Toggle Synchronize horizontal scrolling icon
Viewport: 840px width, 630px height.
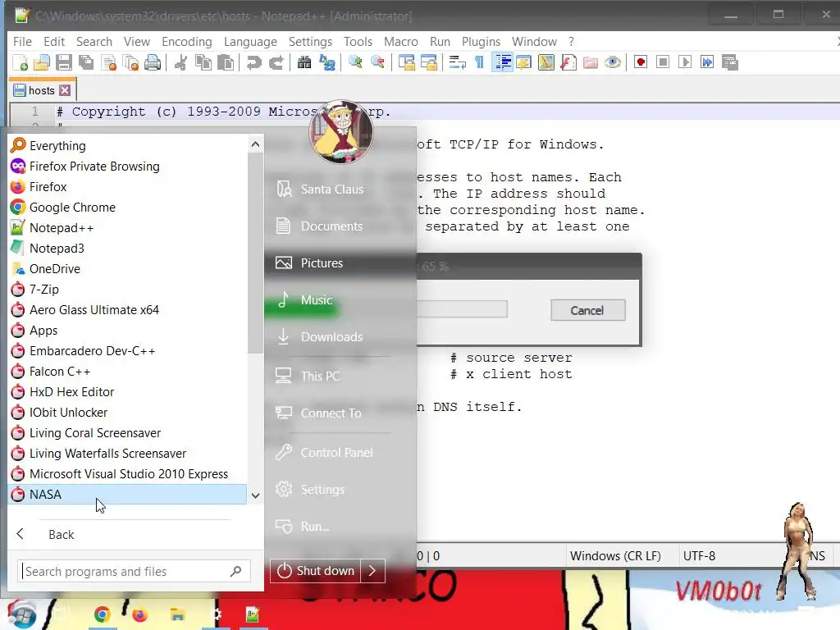[x=429, y=62]
